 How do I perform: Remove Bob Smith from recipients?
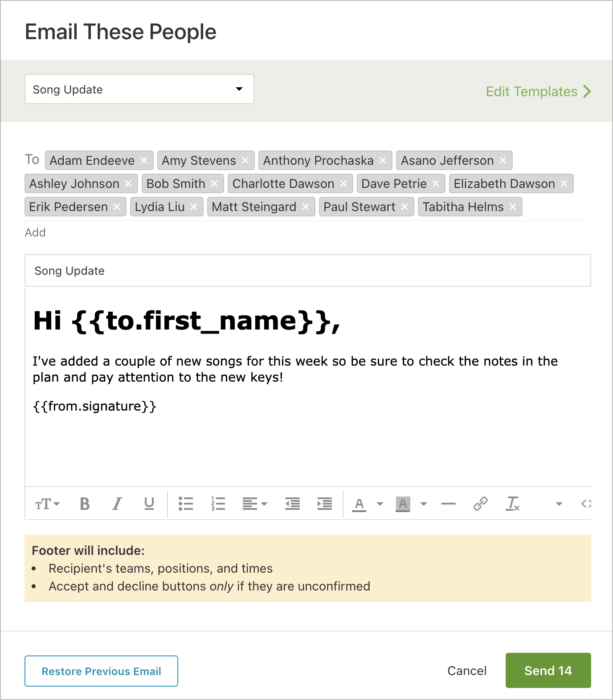[214, 183]
